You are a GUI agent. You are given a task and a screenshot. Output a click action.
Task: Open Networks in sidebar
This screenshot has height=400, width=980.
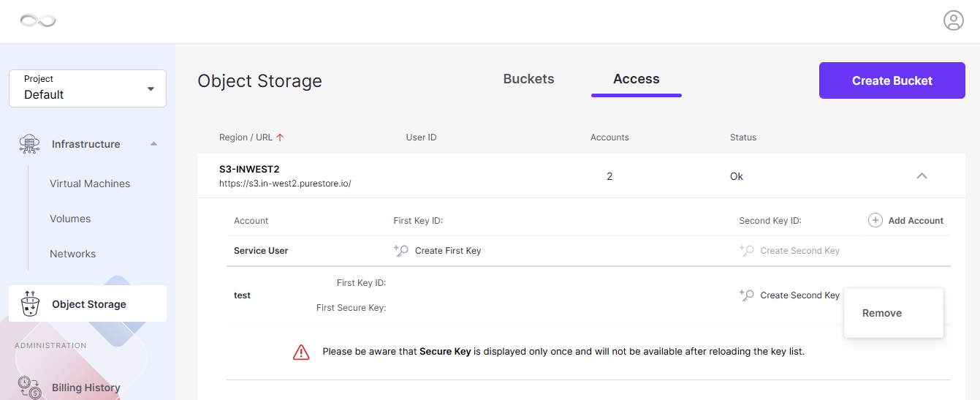pos(73,254)
